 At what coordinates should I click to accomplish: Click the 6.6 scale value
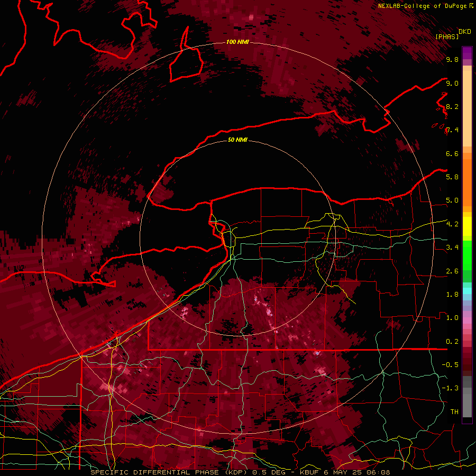click(452, 153)
